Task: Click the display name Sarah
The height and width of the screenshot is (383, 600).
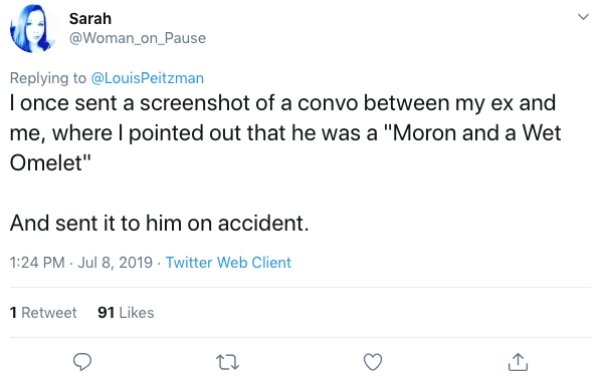Action: pyautogui.click(x=90, y=18)
